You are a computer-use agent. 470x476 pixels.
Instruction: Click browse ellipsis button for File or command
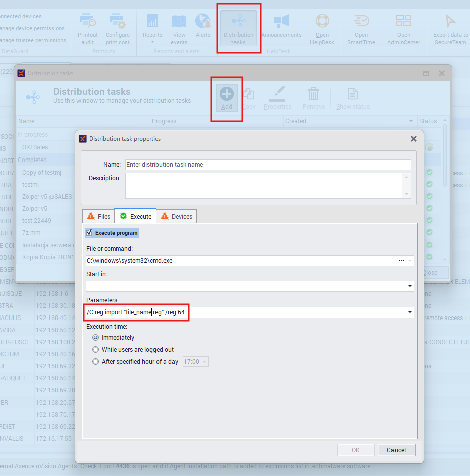[x=401, y=261]
